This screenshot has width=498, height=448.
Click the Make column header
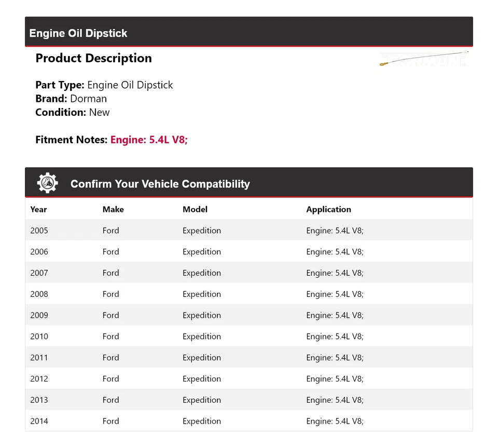point(113,209)
